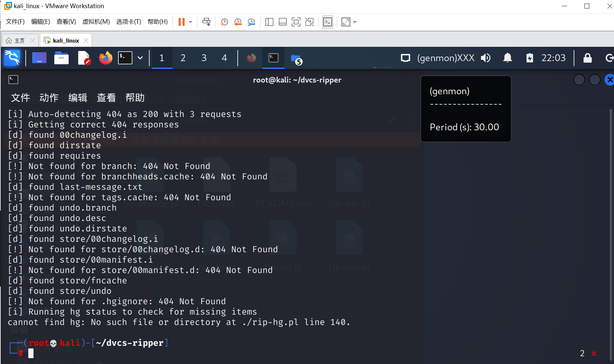Open the terminal 帮助 menu
Screen dimensions: 614x364
coord(135,97)
